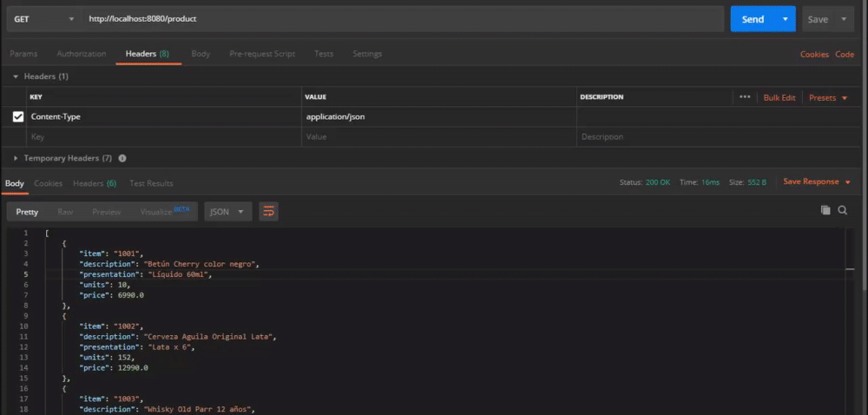Click the empty Value input field
Image resolution: width=868 pixels, height=415 pixels.
click(x=439, y=136)
